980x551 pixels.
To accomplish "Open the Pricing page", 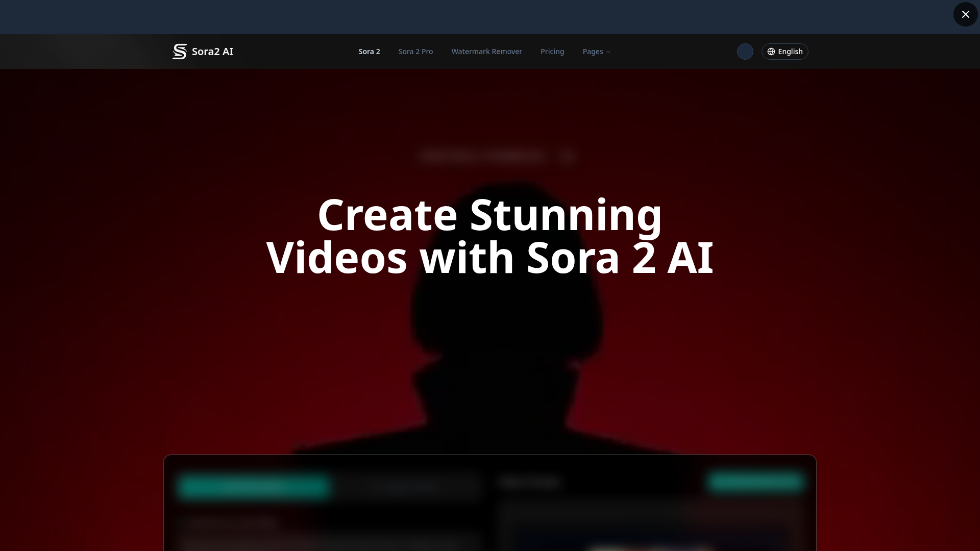I will click(552, 52).
